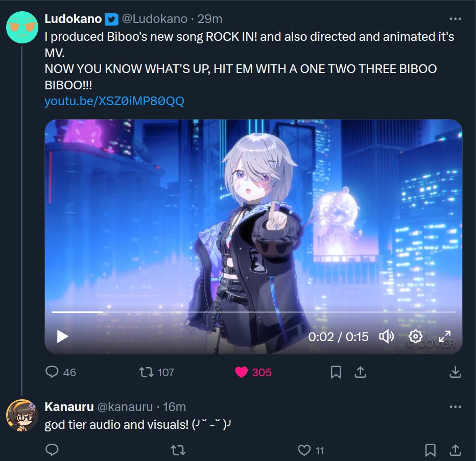
Task: Bookmark Ludokano's tweet
Action: pyautogui.click(x=336, y=372)
